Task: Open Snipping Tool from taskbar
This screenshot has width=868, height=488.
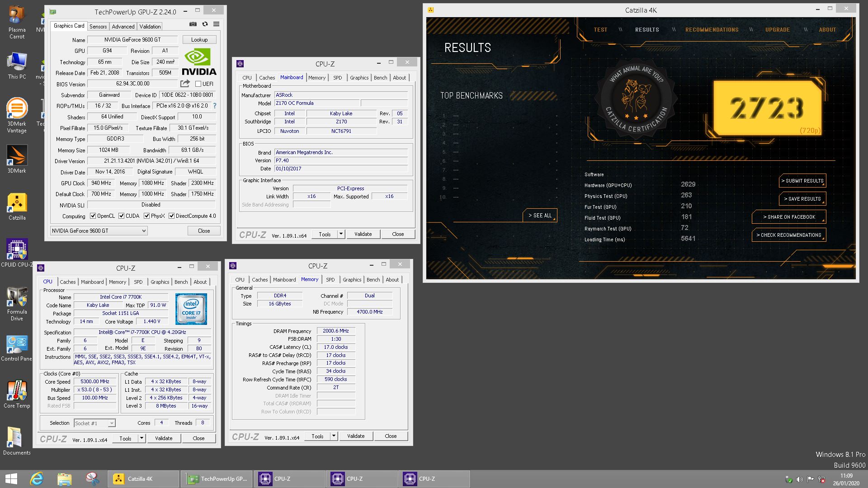Action: (x=92, y=479)
